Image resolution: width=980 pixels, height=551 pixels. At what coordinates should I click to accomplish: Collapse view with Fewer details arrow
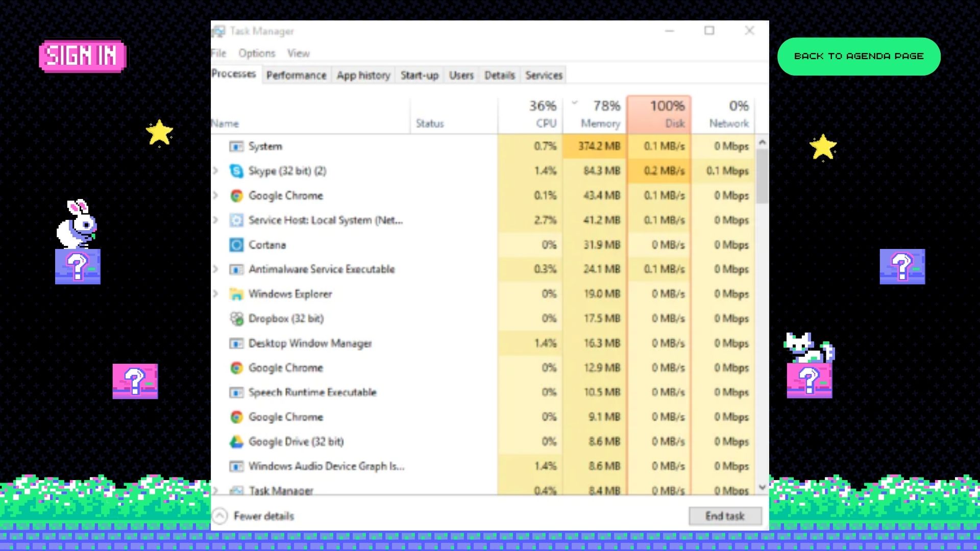(x=219, y=516)
